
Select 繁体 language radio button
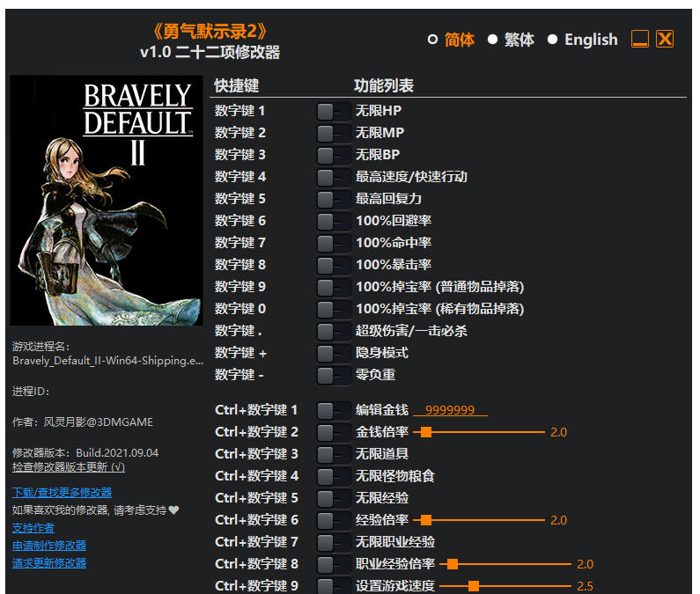click(492, 40)
